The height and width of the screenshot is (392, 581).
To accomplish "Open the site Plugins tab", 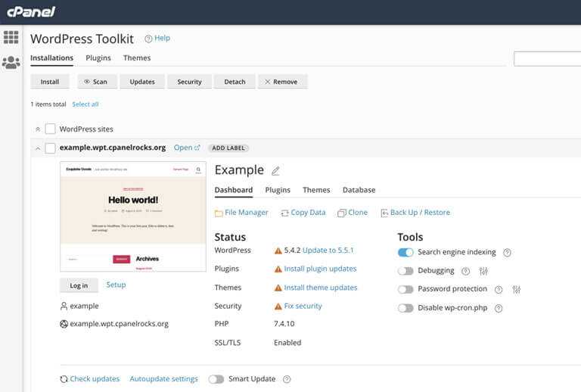I will 278,190.
